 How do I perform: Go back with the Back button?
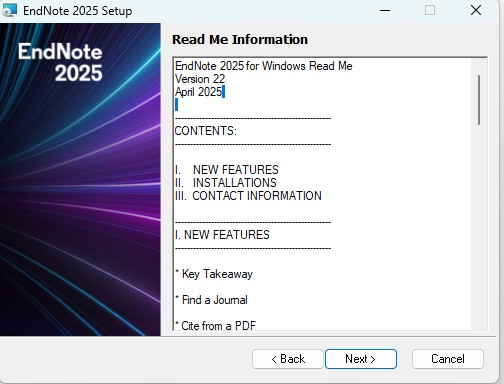tap(288, 359)
